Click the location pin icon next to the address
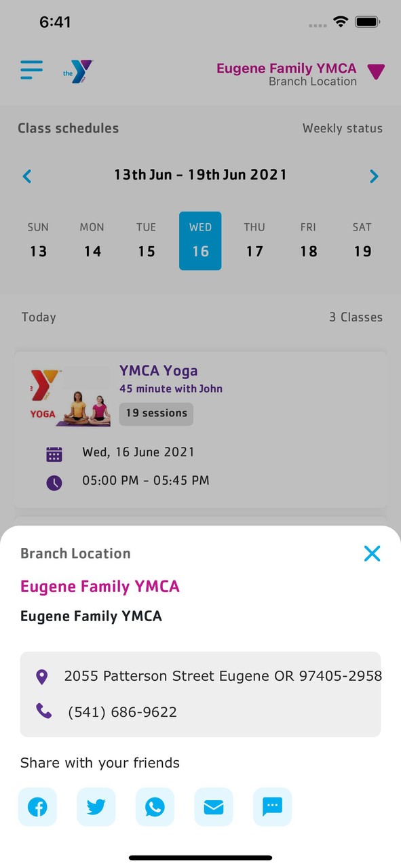The height and width of the screenshot is (868, 401). click(x=42, y=675)
